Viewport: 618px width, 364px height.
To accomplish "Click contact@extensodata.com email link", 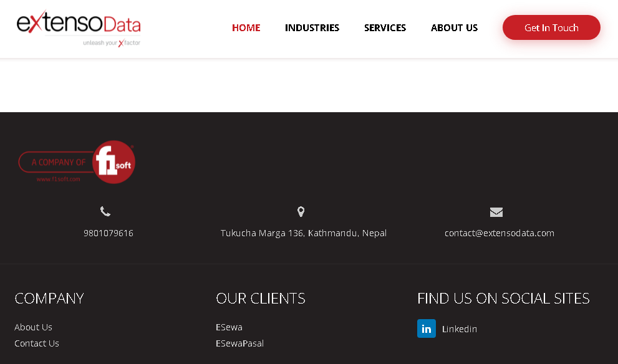I will (x=500, y=233).
